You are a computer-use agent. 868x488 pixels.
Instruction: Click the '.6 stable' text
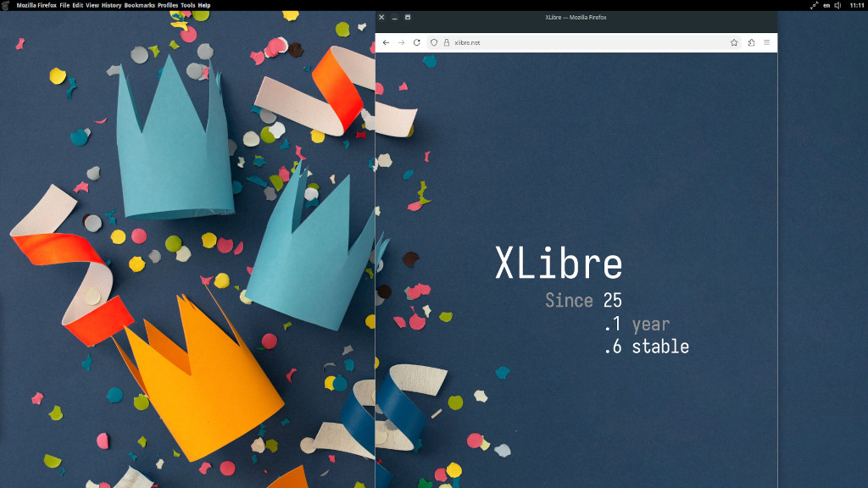646,347
